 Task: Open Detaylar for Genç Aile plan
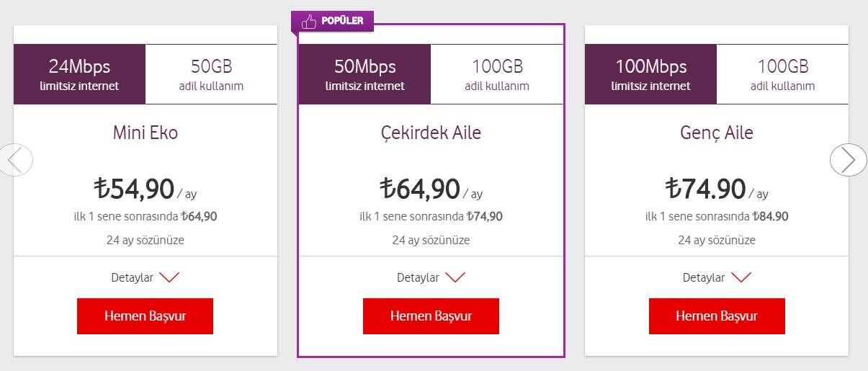click(x=704, y=277)
